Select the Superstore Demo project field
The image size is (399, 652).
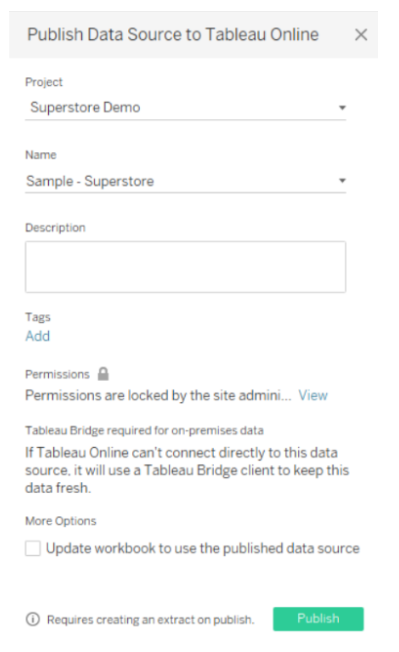pyautogui.click(x=185, y=108)
